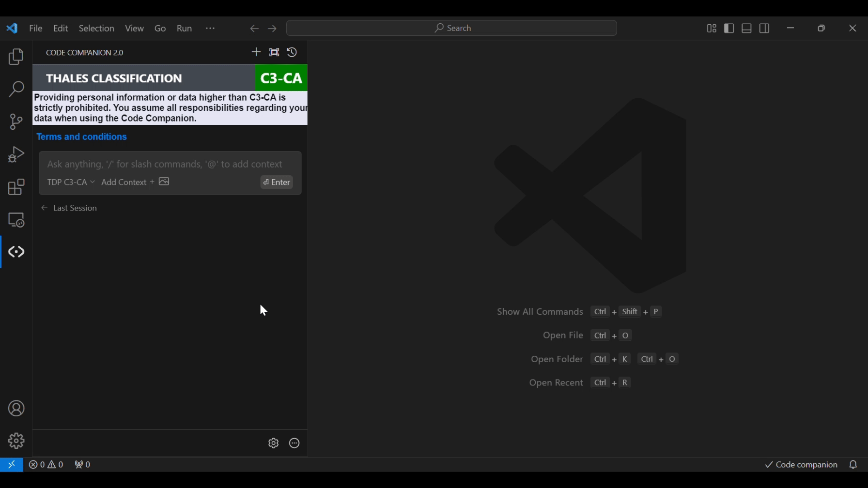Show errors and warnings problems count
868x488 pixels.
pyautogui.click(x=46, y=465)
